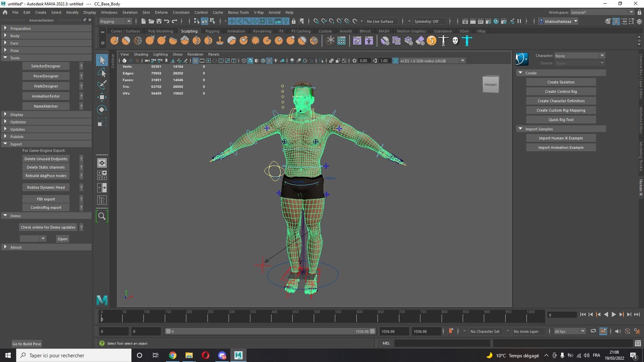Toggle selection lock icon in status line
644x362 pixels.
293,21
